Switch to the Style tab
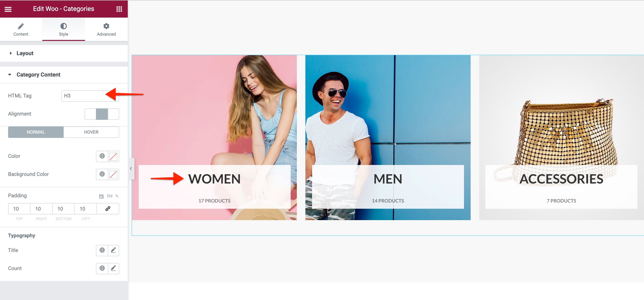The width and height of the screenshot is (644, 300). pos(63,29)
